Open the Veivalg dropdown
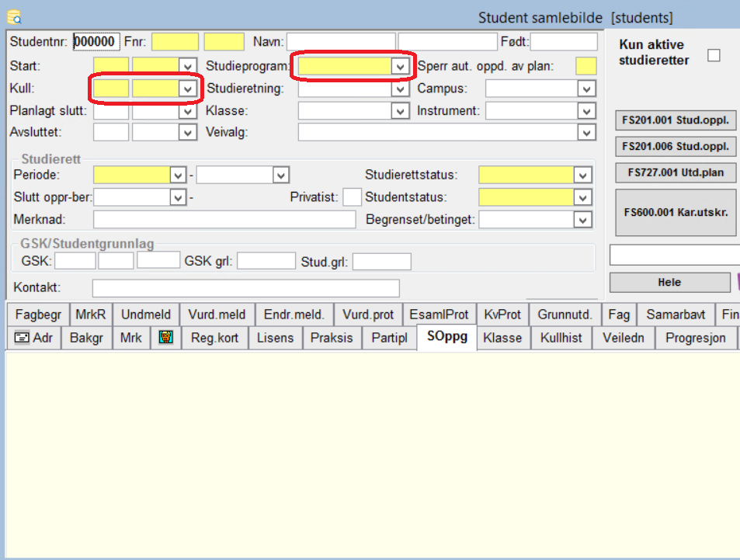Viewport: 740px width, 560px height. pos(586,133)
